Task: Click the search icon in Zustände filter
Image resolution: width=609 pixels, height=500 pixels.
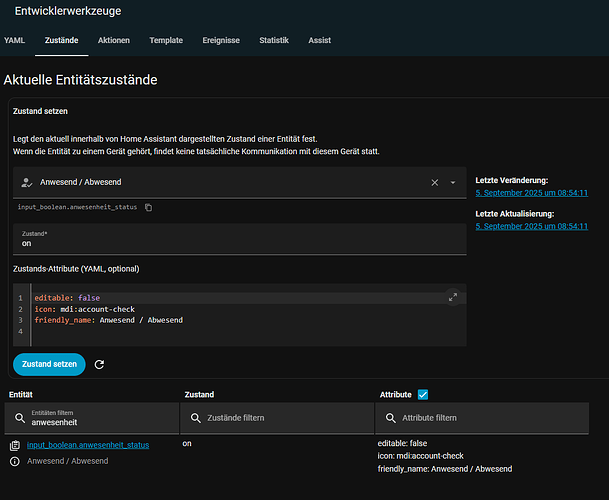Action: (196, 418)
